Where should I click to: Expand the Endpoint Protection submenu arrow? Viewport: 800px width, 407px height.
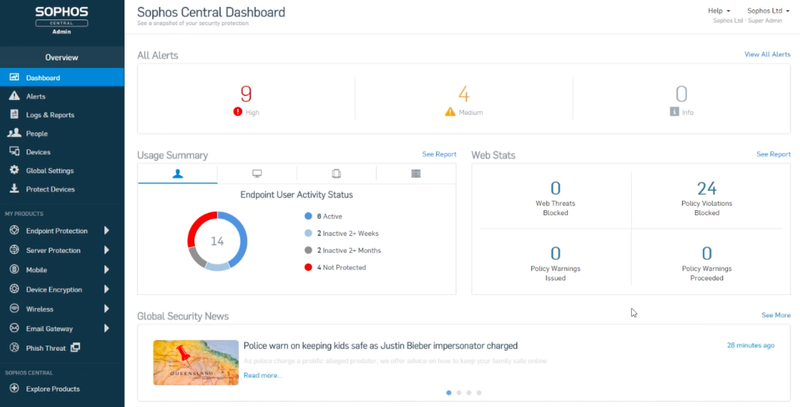click(x=107, y=231)
